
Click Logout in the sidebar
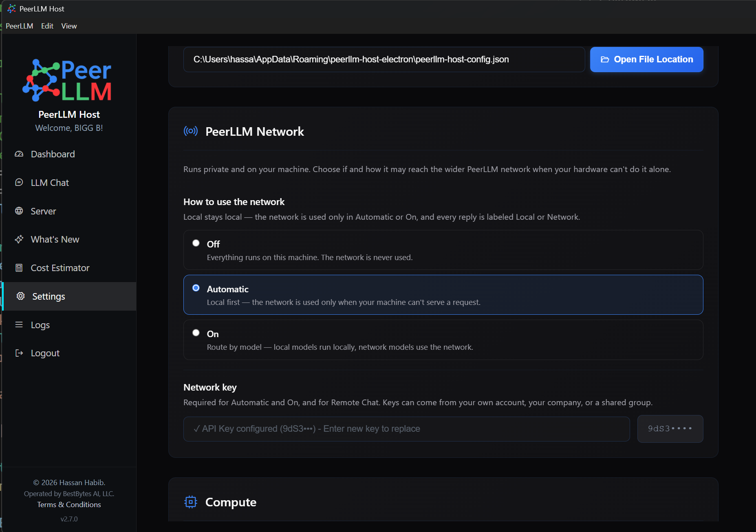pos(69,353)
